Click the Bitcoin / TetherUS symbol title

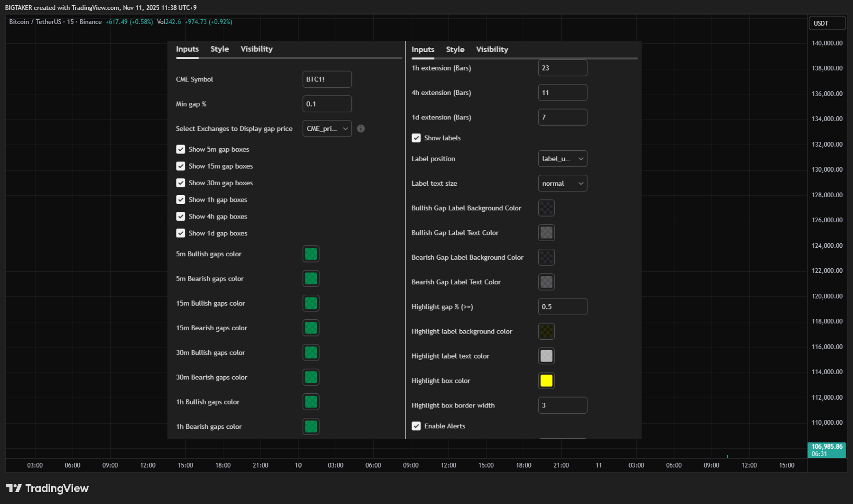[35, 22]
